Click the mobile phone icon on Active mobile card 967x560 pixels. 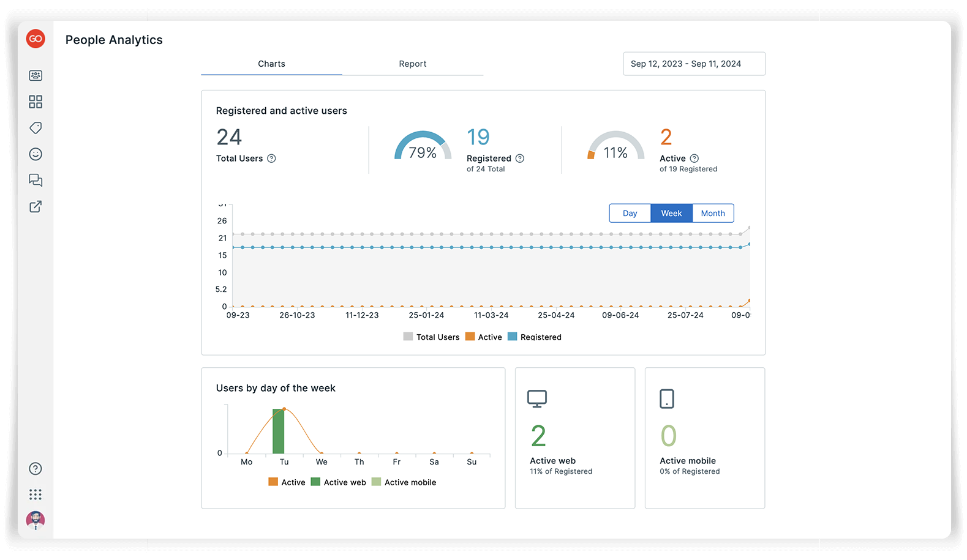click(x=667, y=399)
